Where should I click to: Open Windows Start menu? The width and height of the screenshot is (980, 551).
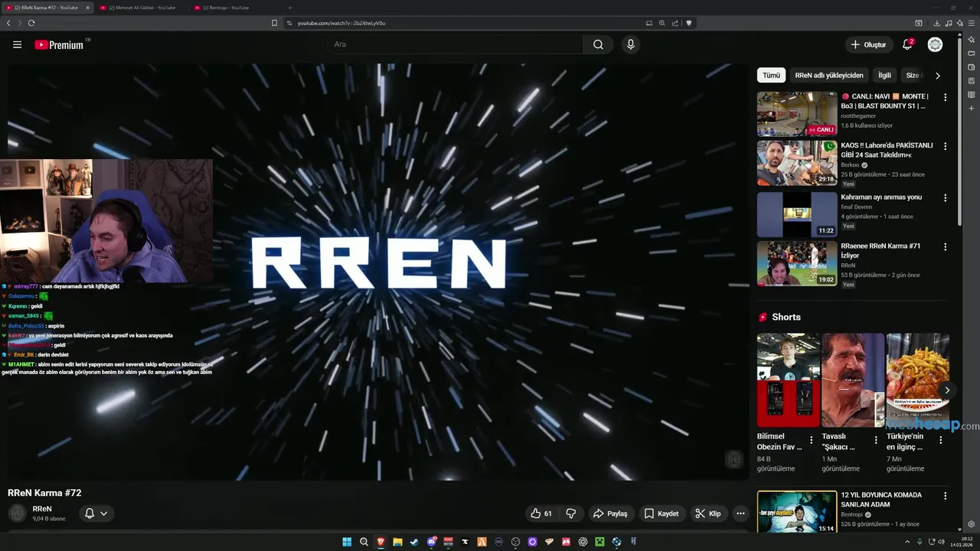click(347, 542)
